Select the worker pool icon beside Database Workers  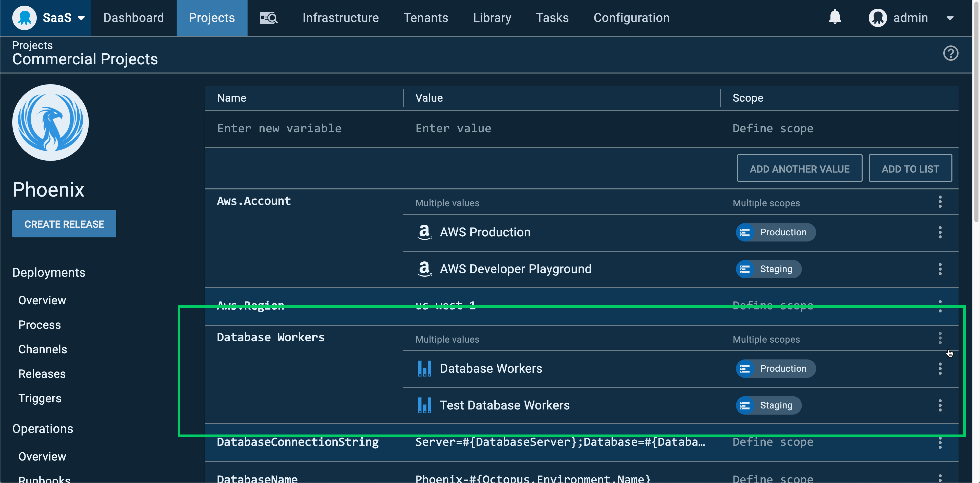click(425, 368)
